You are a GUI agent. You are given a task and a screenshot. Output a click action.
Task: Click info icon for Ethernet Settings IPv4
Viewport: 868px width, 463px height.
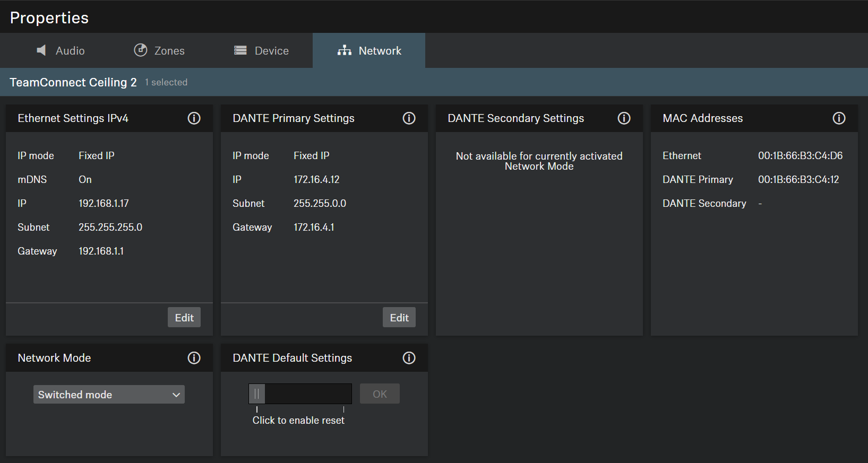194,118
